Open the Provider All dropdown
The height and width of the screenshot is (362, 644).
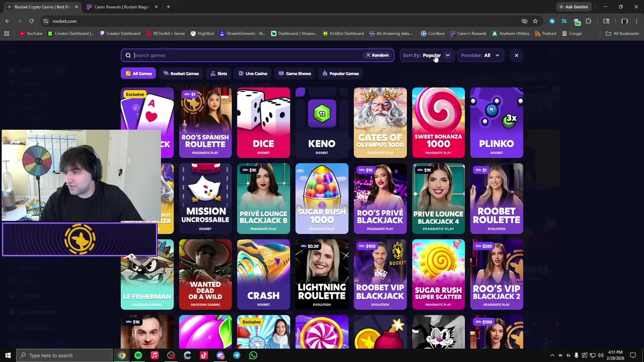point(481,55)
